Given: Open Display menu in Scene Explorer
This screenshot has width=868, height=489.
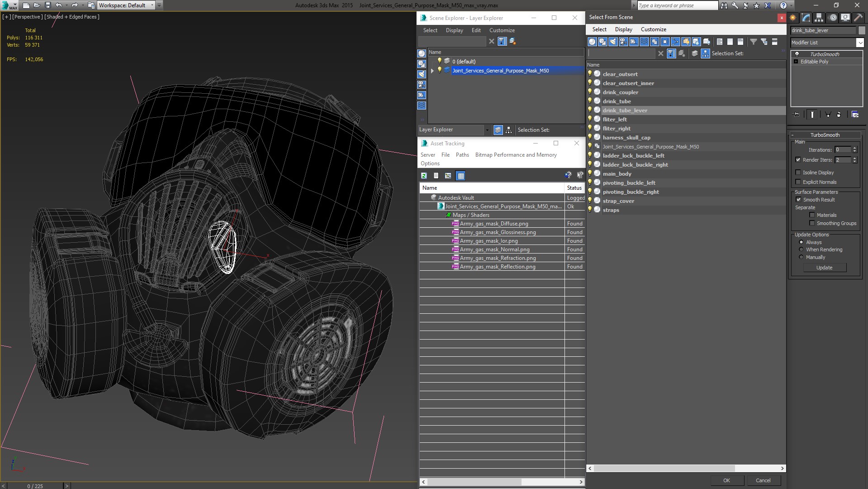Looking at the screenshot, I should 454,30.
